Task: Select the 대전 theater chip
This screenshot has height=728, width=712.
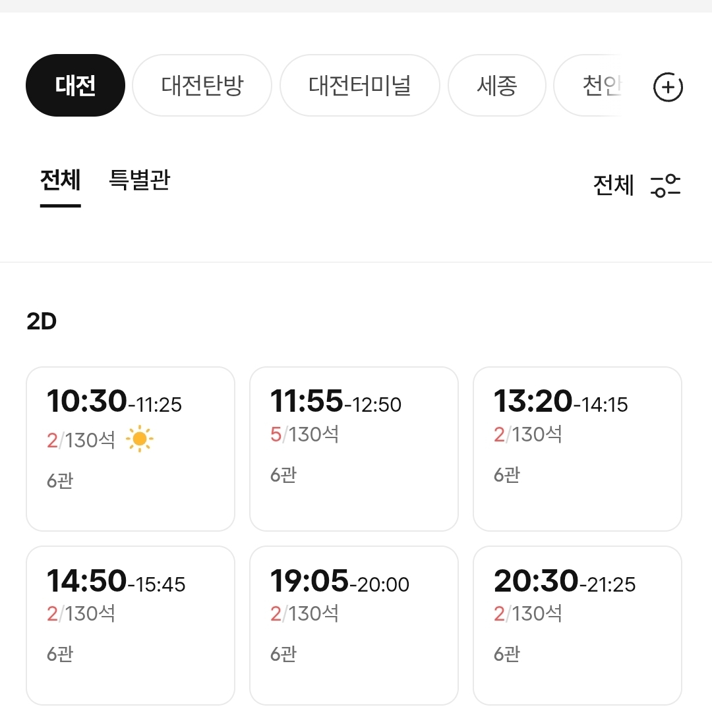Action: (75, 86)
